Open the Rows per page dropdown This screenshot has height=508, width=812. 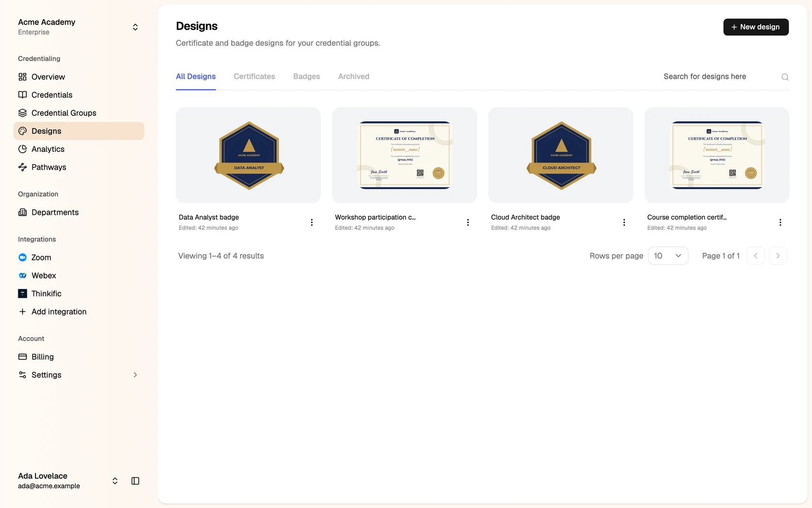(x=668, y=256)
